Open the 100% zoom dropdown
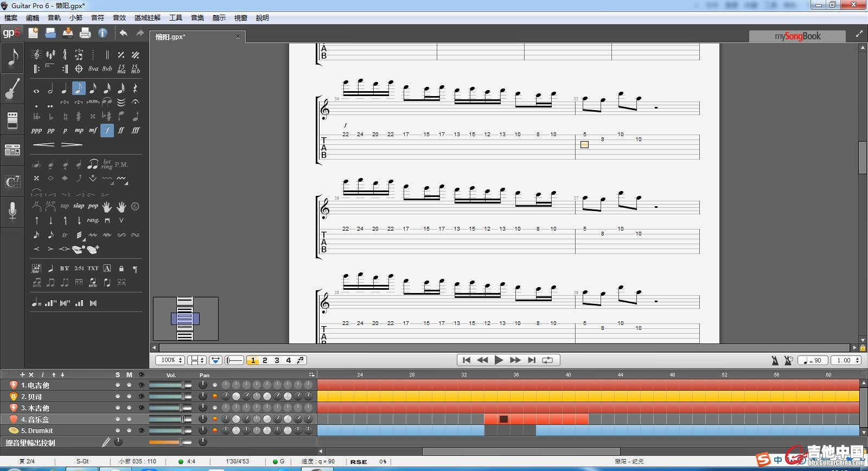Viewport: 868px width, 471px height. tap(170, 360)
